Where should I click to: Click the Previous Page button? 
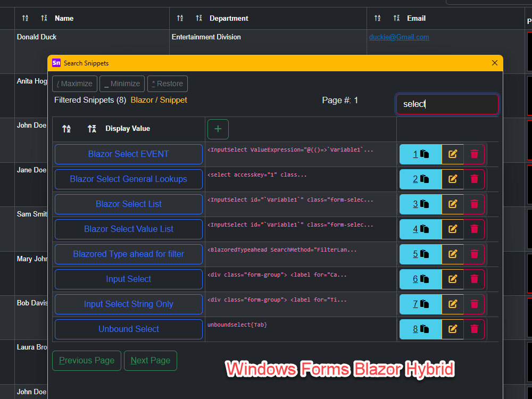pyautogui.click(x=86, y=360)
